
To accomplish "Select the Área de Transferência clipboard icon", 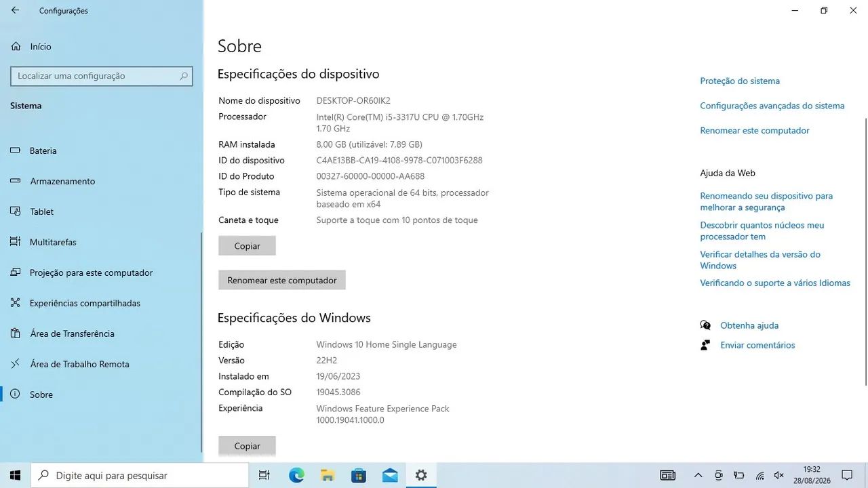I will (16, 333).
